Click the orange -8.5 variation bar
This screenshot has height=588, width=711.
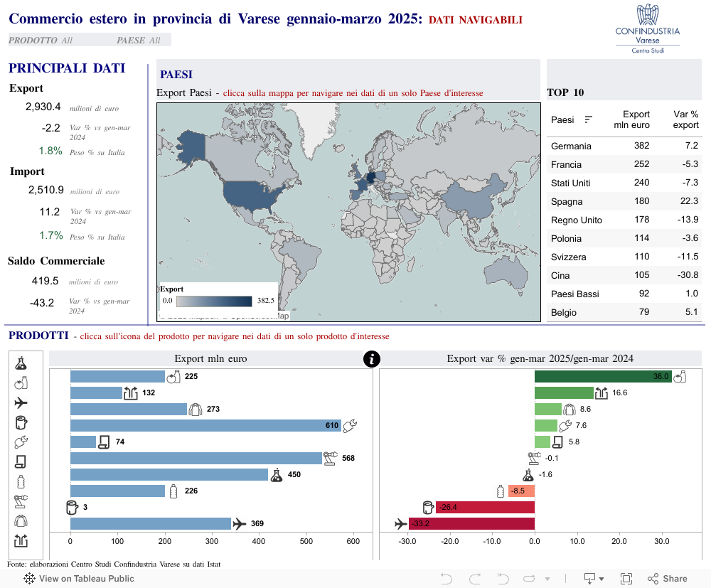(521, 491)
